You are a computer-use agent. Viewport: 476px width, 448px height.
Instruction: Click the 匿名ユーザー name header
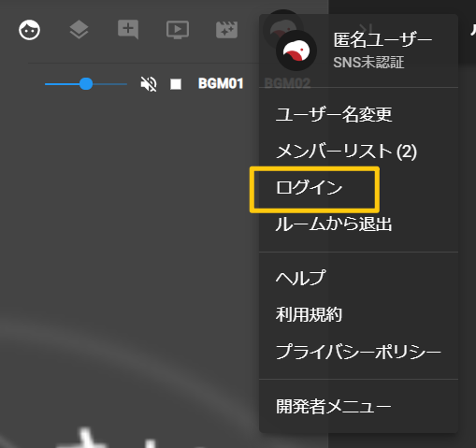point(382,40)
